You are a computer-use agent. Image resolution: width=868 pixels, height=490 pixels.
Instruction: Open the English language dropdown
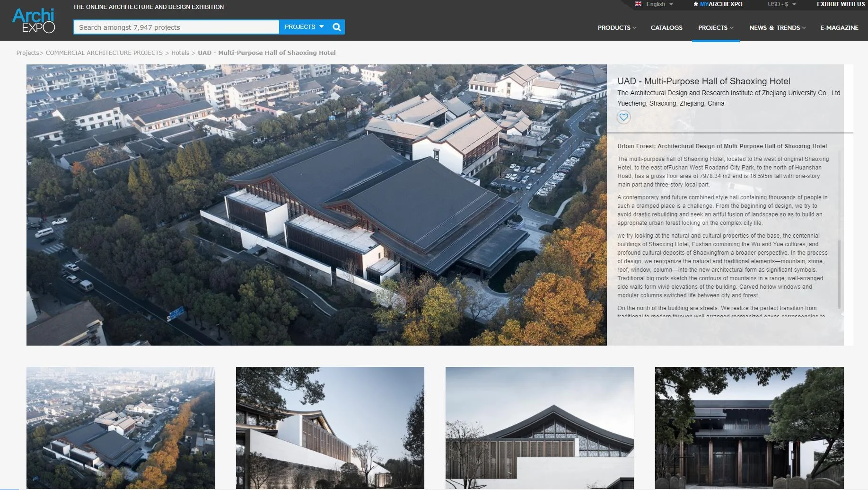[659, 4]
